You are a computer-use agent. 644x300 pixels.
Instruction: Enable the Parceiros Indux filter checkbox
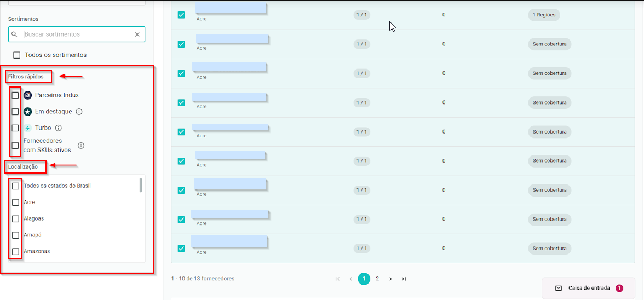point(15,95)
